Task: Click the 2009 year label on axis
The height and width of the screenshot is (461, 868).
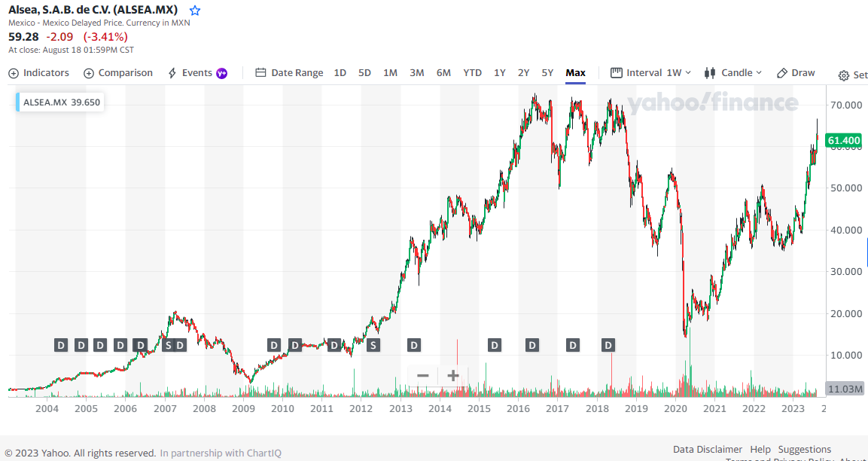Action: click(243, 410)
